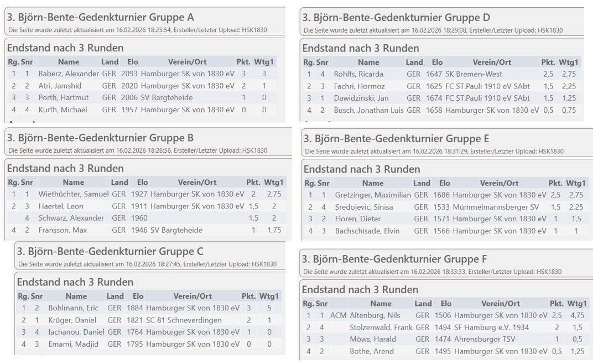
Task: Open Bohlmann, Eric's player page
Action: point(73,308)
